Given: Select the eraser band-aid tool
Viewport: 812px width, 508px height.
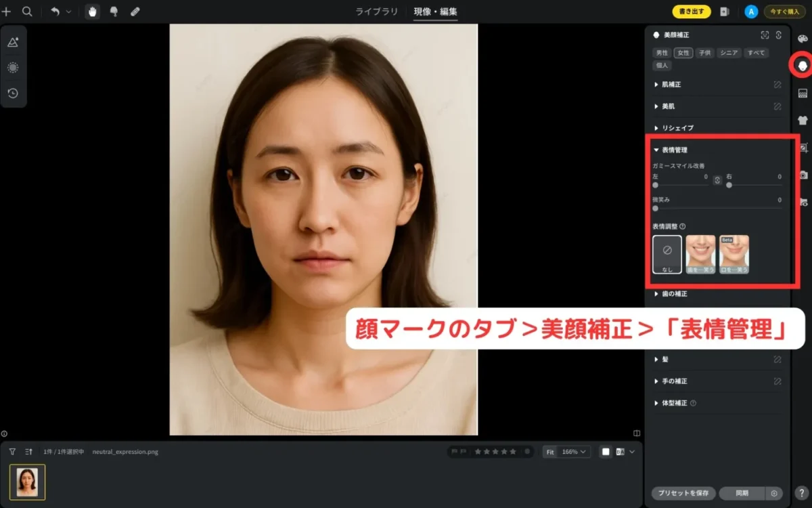Looking at the screenshot, I should [x=135, y=12].
